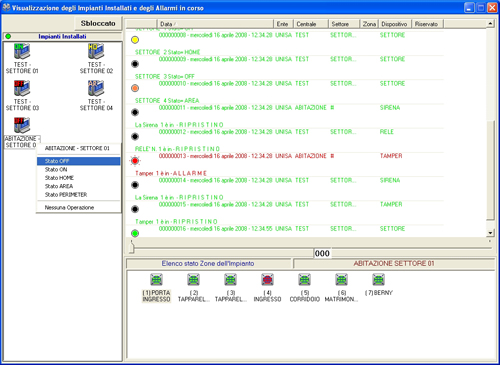
Task: Click the Centrale column header
Action: pyautogui.click(x=311, y=24)
